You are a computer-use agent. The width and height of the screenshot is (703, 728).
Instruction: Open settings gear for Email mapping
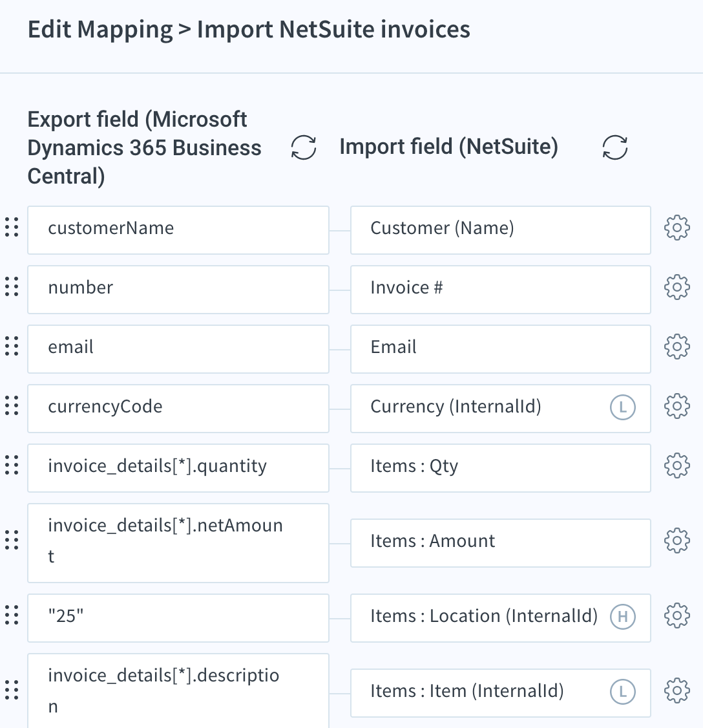tap(677, 347)
